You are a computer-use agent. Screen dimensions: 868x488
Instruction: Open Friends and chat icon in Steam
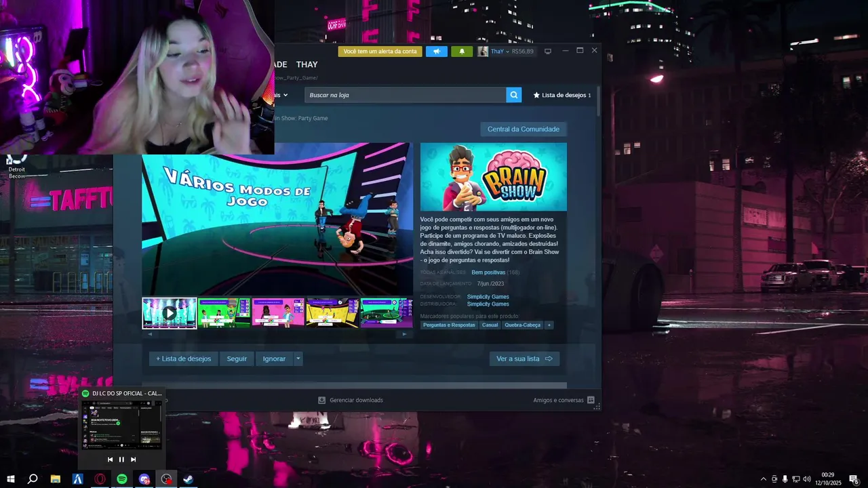click(591, 400)
